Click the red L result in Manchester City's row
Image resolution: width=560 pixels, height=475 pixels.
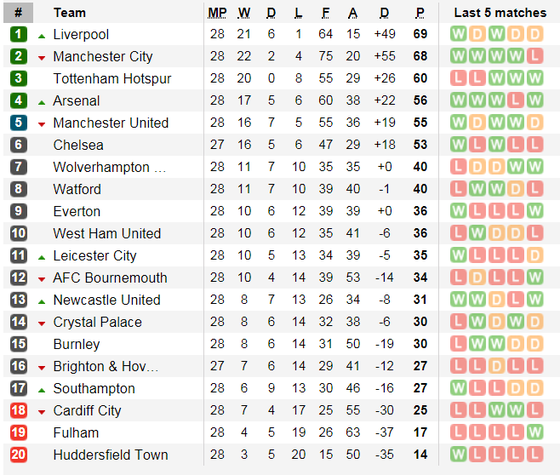tap(535, 56)
